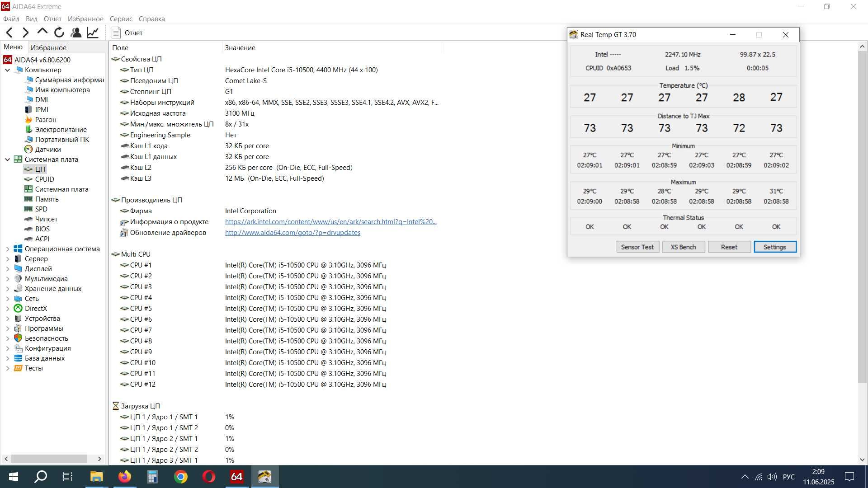Expand the Мультимедиа node
This screenshot has height=488, width=868.
[x=7, y=279]
